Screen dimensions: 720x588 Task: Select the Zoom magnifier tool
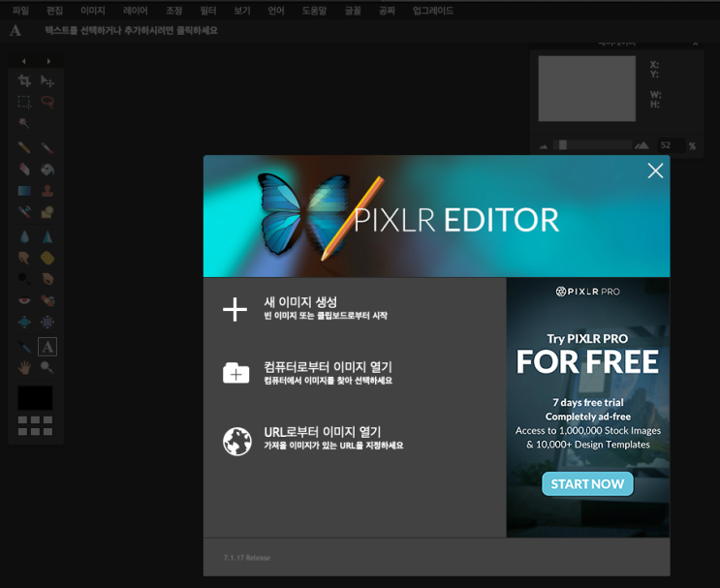pos(47,367)
